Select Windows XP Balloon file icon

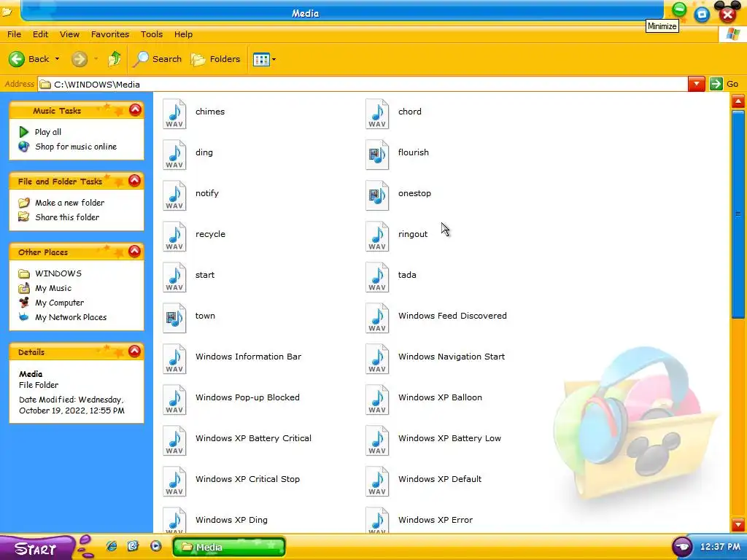coord(377,400)
